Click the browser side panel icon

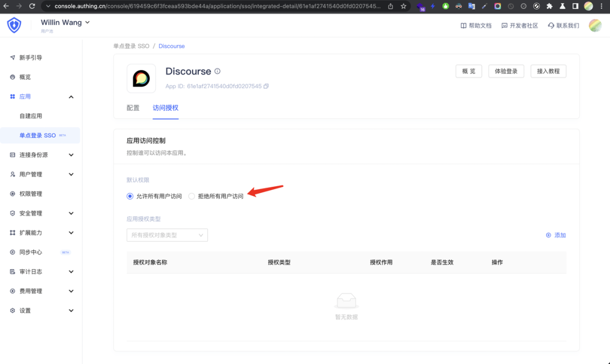[x=576, y=6]
